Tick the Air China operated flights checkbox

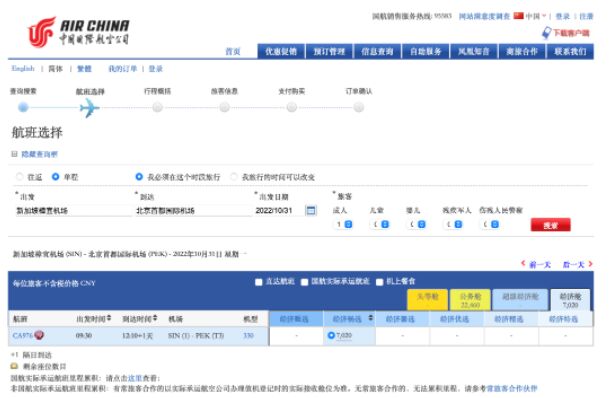304,282
